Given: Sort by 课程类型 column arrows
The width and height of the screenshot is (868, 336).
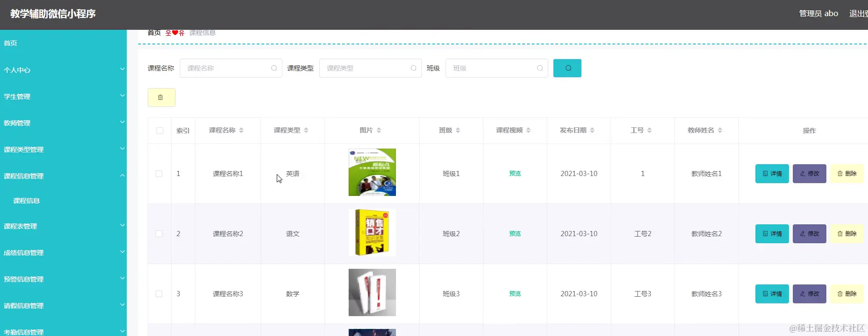Looking at the screenshot, I should click(306, 130).
